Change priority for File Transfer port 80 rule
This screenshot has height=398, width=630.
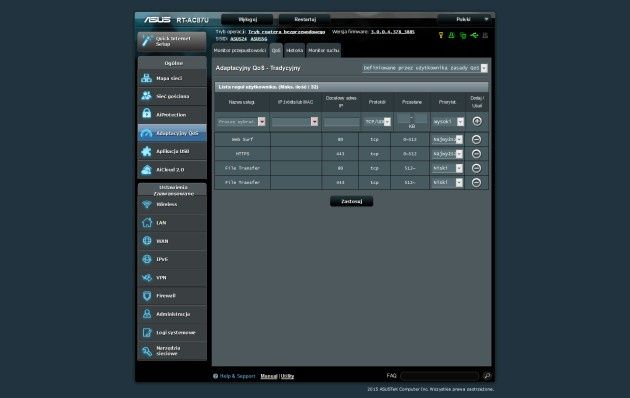[447, 168]
